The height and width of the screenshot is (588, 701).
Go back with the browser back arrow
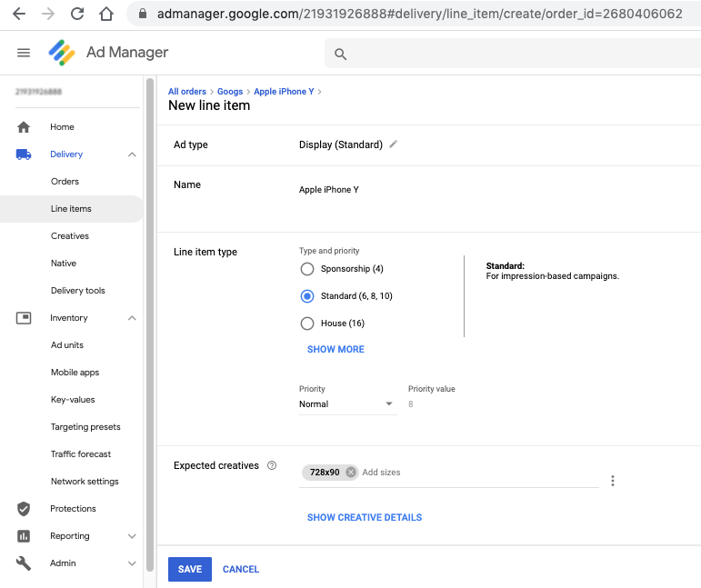pyautogui.click(x=19, y=14)
